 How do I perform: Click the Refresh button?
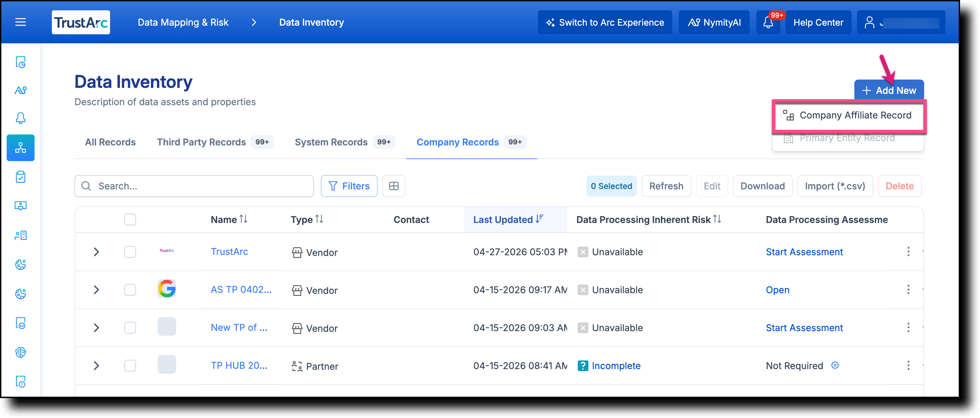coord(666,186)
